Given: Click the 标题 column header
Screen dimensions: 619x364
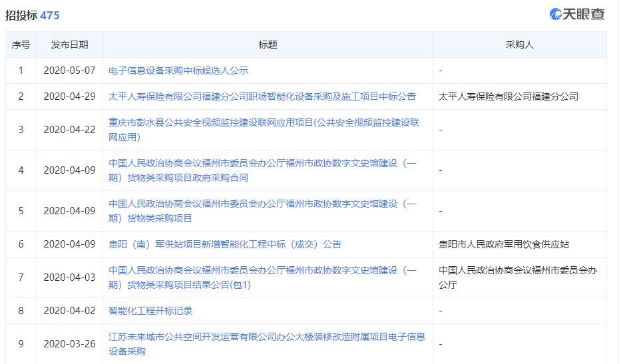Looking at the screenshot, I should click(268, 45).
